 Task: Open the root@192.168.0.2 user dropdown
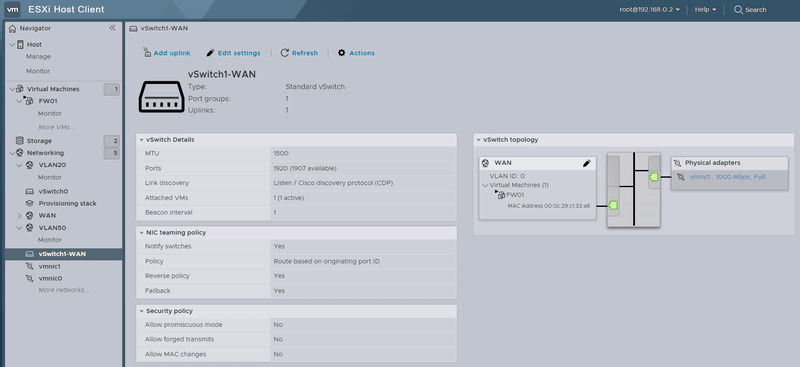coord(649,9)
